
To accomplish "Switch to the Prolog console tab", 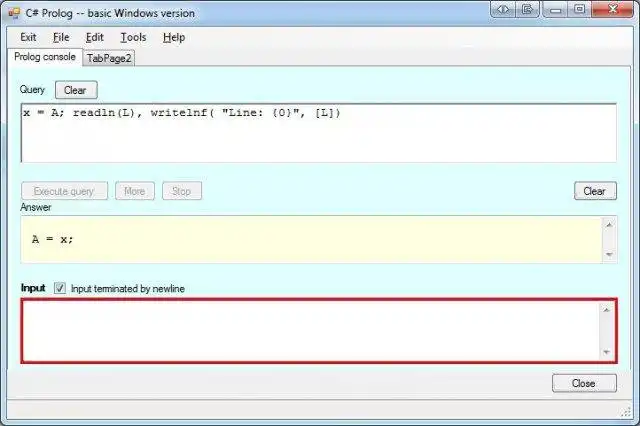I will 45,57.
